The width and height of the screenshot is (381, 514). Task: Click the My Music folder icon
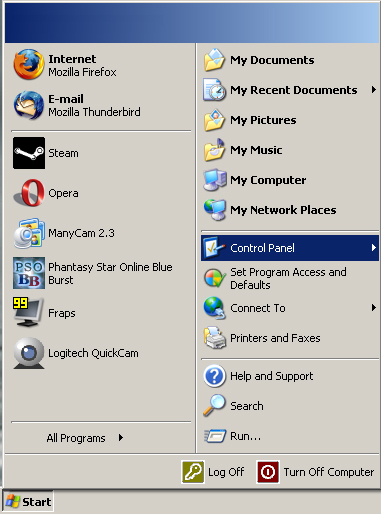215,150
